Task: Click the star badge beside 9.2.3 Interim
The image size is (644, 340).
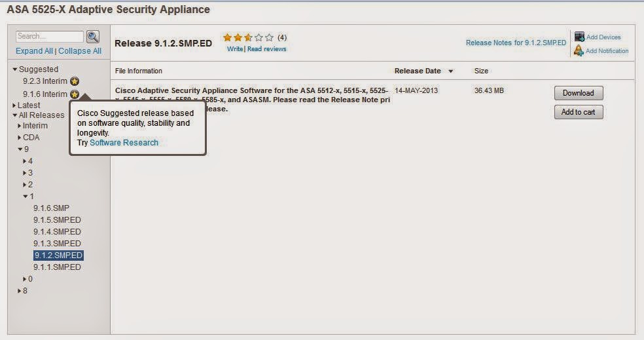Action: [x=75, y=81]
